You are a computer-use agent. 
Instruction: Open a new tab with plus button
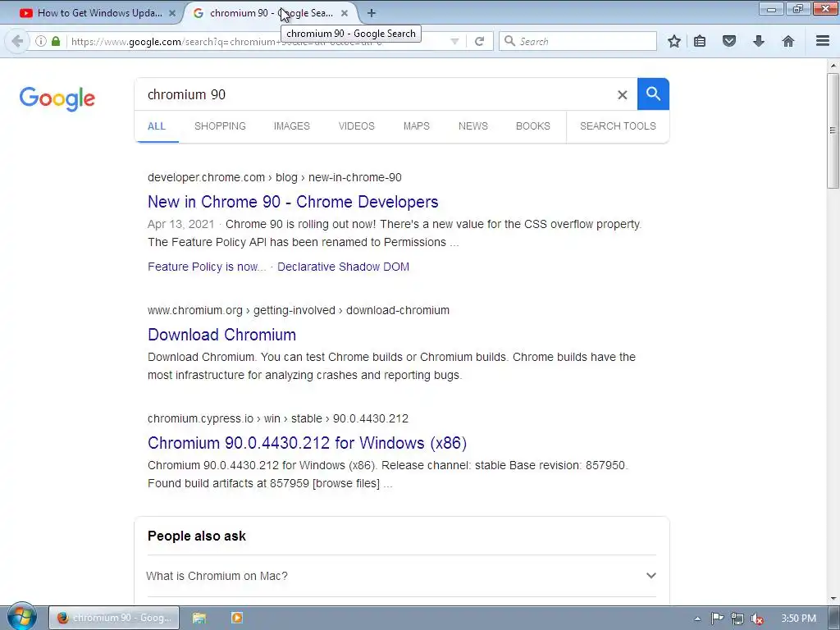(x=372, y=13)
